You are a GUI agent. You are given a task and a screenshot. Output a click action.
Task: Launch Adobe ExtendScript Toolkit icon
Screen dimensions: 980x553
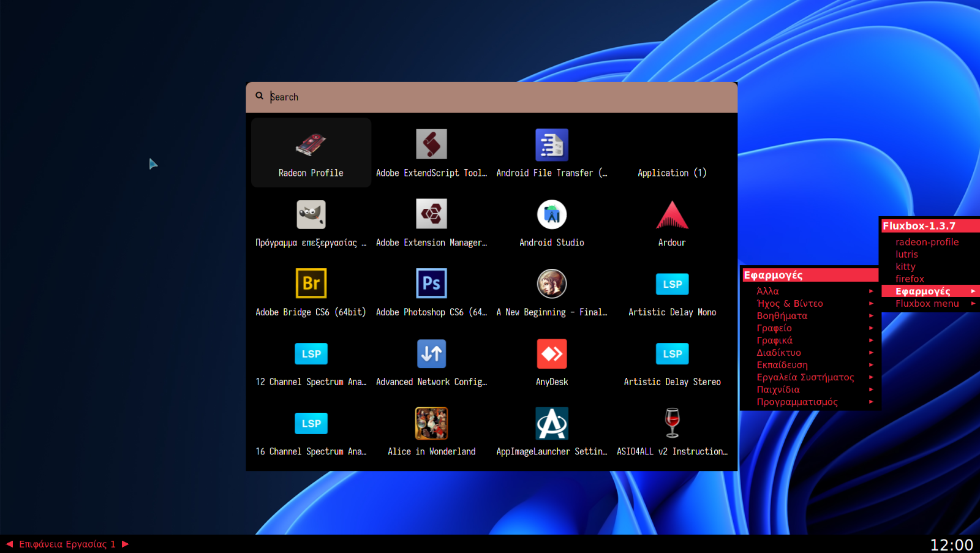pyautogui.click(x=431, y=145)
